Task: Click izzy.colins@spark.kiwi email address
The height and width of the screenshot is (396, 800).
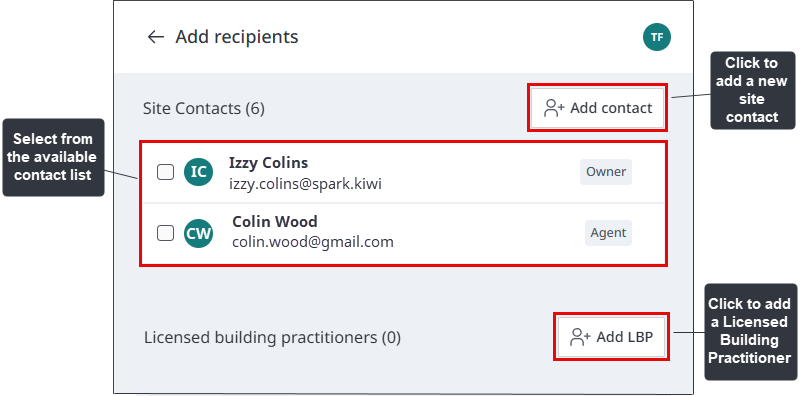Action: pos(305,184)
